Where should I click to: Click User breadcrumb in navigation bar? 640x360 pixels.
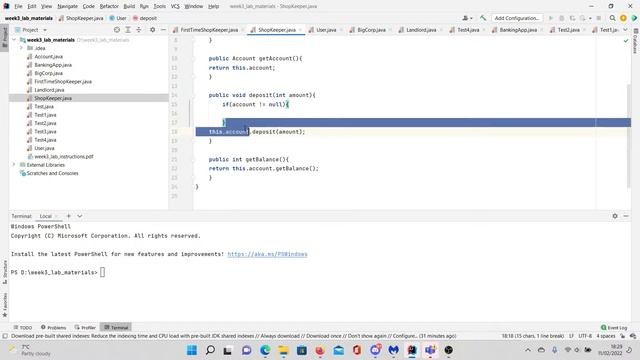(x=118, y=18)
